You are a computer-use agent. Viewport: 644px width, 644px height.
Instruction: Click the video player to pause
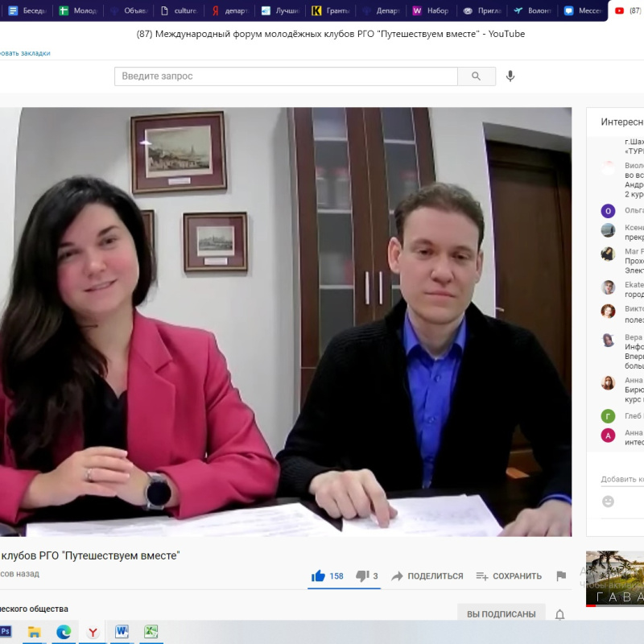[x=286, y=322]
